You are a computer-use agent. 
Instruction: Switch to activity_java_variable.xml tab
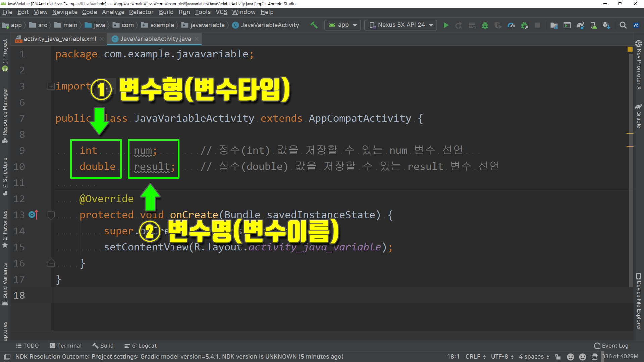pos(60,39)
